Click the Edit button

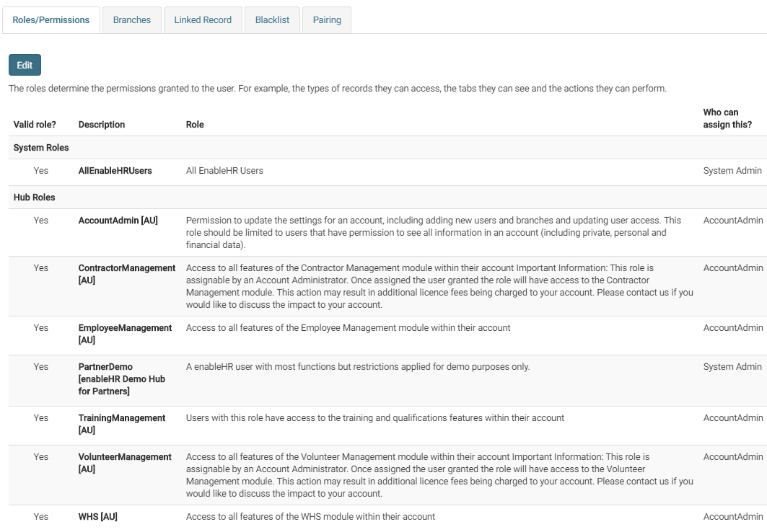pyautogui.click(x=25, y=65)
